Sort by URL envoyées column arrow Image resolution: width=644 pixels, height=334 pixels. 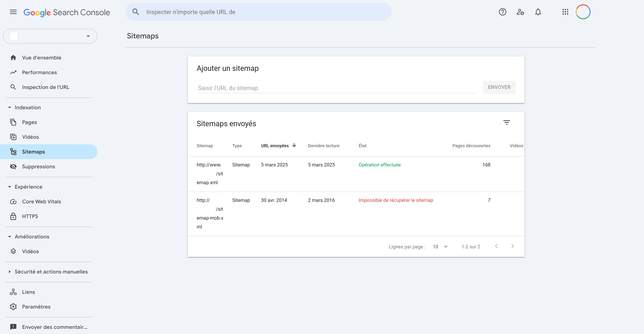[294, 145]
